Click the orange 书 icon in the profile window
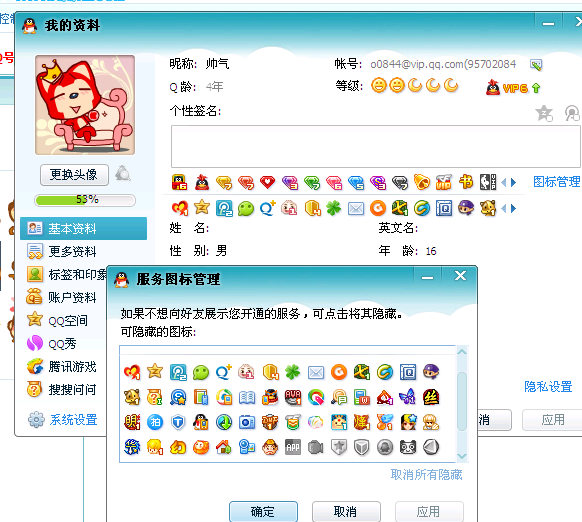The height and width of the screenshot is (522, 582). point(466,182)
